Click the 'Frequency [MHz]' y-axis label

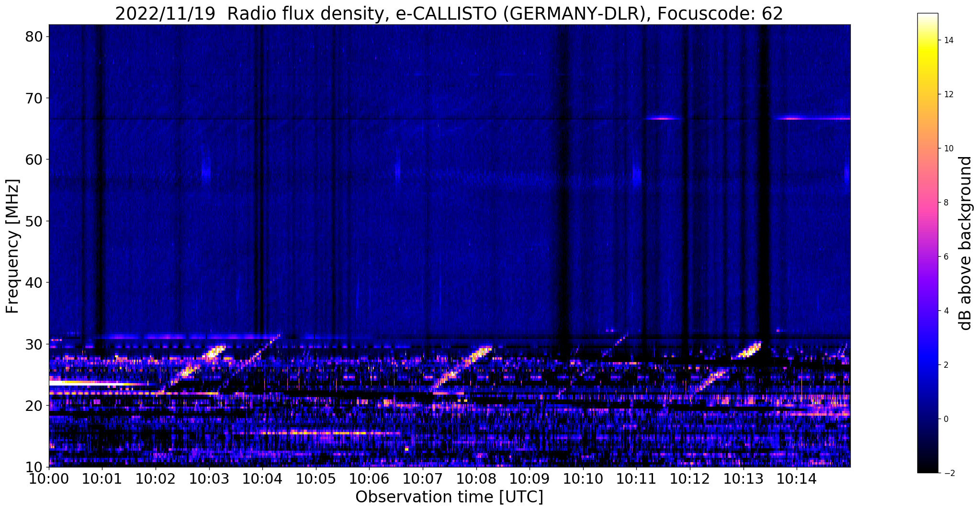click(x=12, y=246)
